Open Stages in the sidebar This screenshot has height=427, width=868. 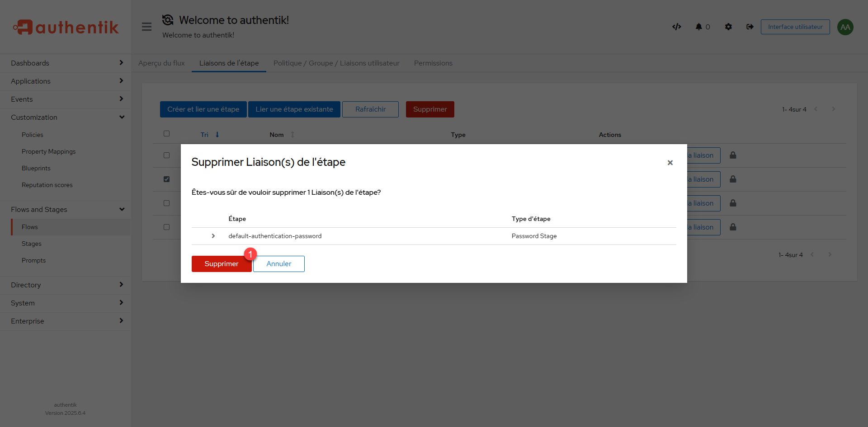(32, 244)
